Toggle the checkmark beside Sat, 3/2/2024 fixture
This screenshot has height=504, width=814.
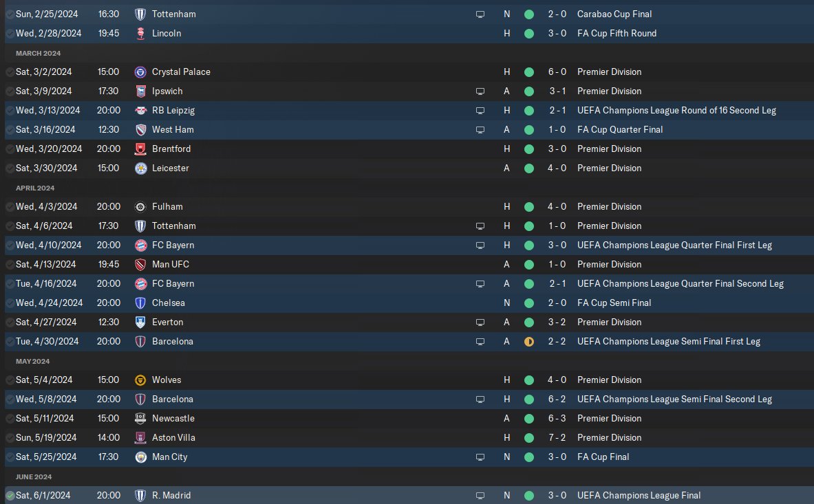pyautogui.click(x=10, y=72)
